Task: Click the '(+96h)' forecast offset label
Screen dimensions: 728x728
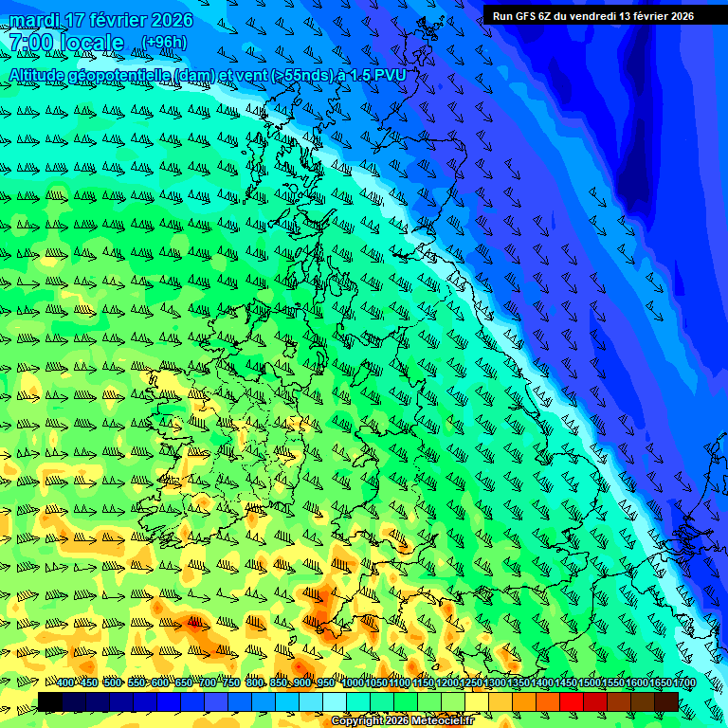Action: click(x=164, y=42)
